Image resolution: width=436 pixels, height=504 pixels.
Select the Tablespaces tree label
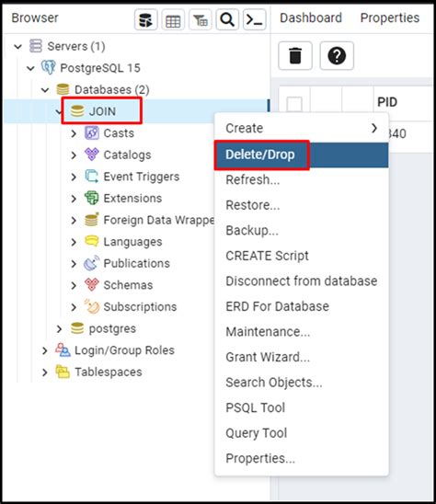[109, 372]
